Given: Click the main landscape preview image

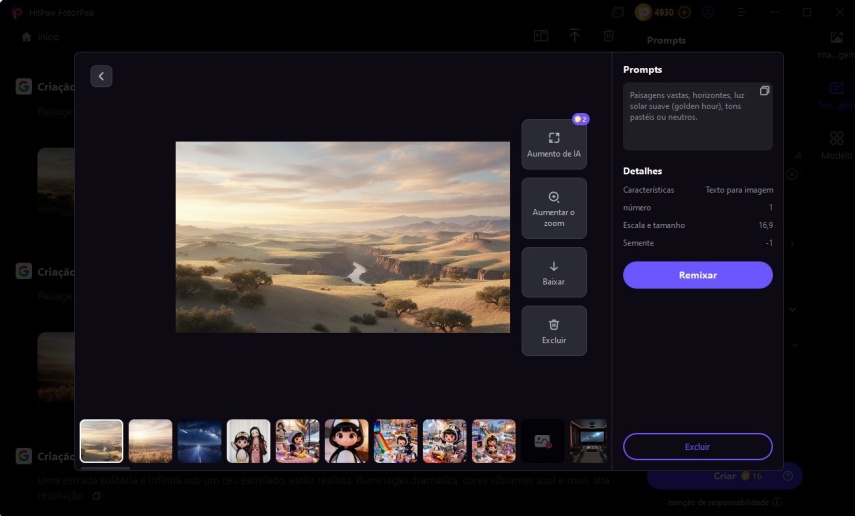Looking at the screenshot, I should (x=342, y=237).
